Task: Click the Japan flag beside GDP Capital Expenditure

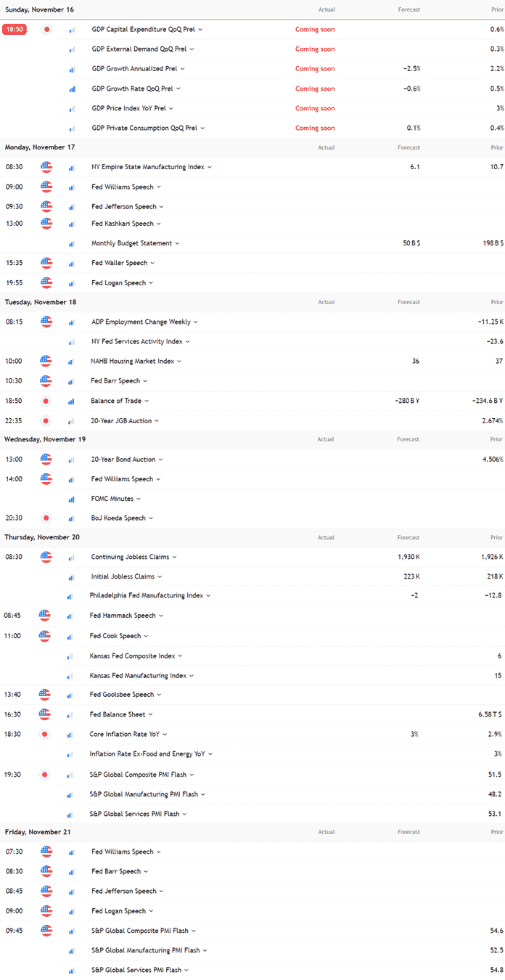Action: coord(46,29)
